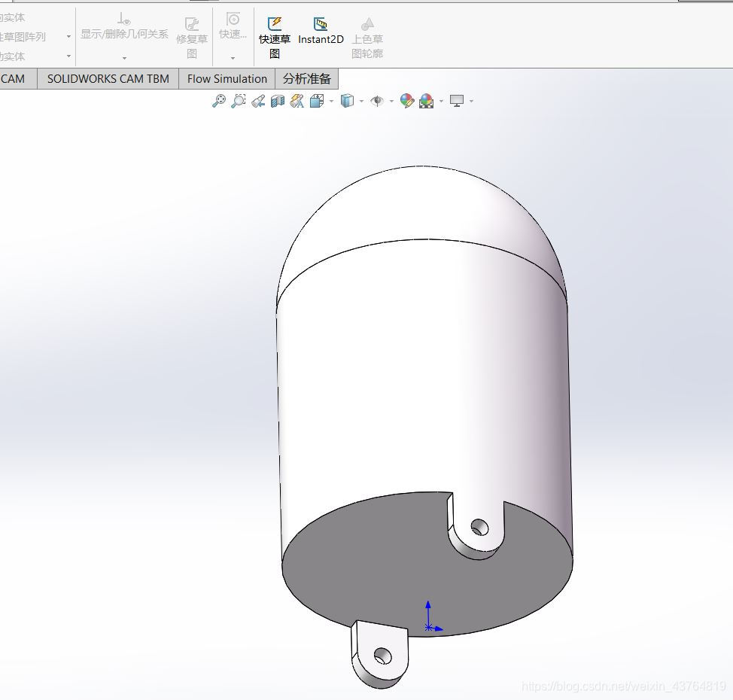Open the dropdown arrow beside the lower 实体 row
Image resolution: width=733 pixels, height=700 pixels.
coord(68,56)
